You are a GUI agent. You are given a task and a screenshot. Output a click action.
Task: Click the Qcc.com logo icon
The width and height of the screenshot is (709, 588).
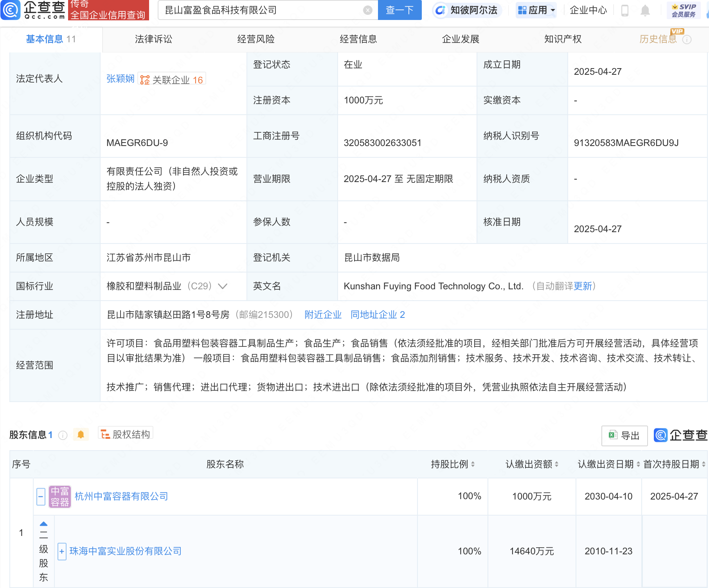coord(11,10)
